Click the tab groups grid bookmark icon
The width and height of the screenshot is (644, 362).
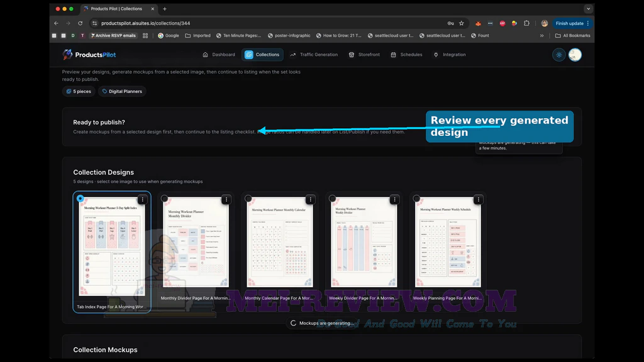(145, 36)
